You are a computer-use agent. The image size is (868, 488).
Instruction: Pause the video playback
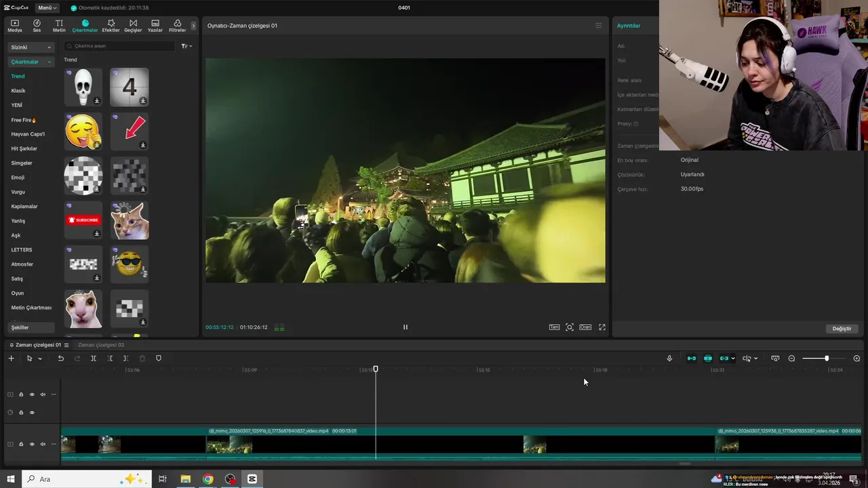(406, 327)
